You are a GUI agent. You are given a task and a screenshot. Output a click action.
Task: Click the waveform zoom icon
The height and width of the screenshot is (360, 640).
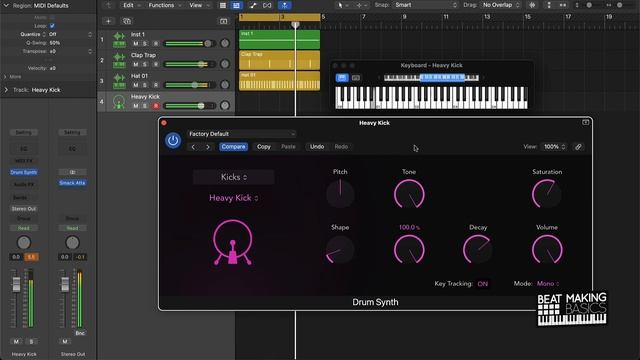pos(532,5)
